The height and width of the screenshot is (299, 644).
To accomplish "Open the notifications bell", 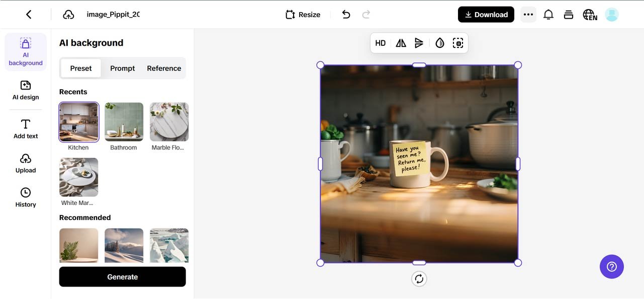I will 548,15.
